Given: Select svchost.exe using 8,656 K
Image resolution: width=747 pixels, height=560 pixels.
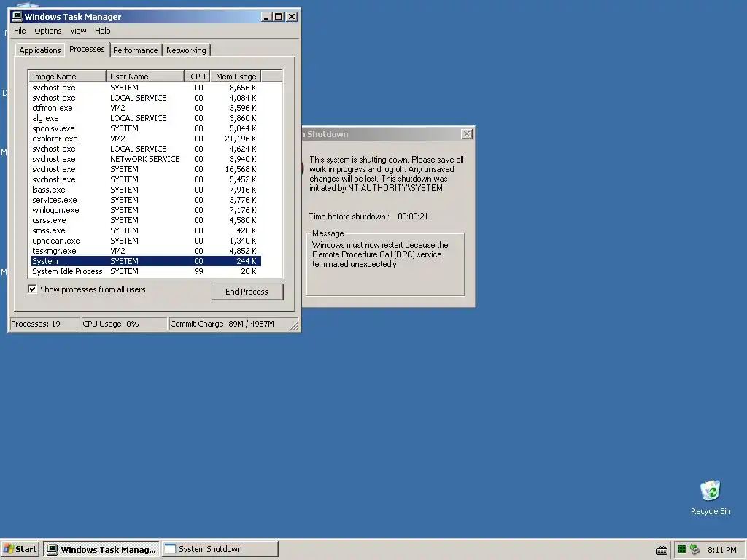Looking at the screenshot, I should click(x=146, y=87).
